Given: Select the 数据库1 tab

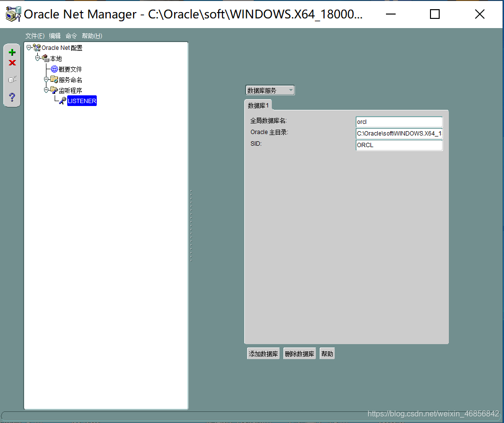Looking at the screenshot, I should (x=258, y=106).
